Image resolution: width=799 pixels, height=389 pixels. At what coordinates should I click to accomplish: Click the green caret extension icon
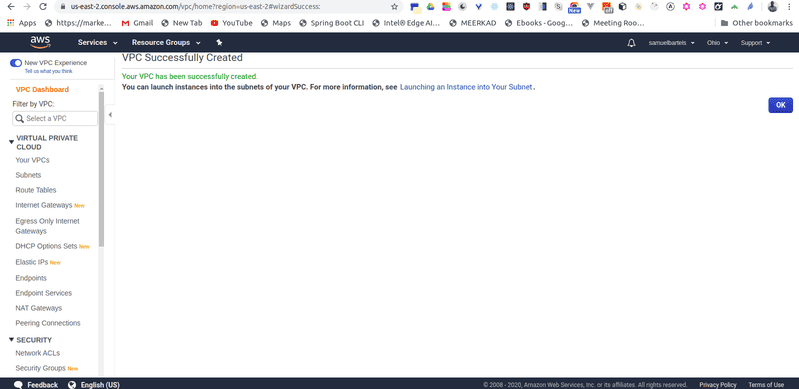pos(734,7)
